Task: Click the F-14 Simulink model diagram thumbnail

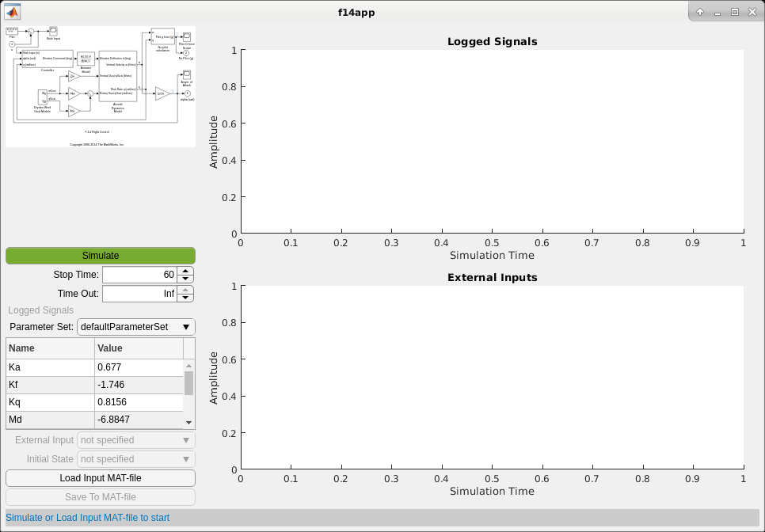Action: (x=101, y=86)
